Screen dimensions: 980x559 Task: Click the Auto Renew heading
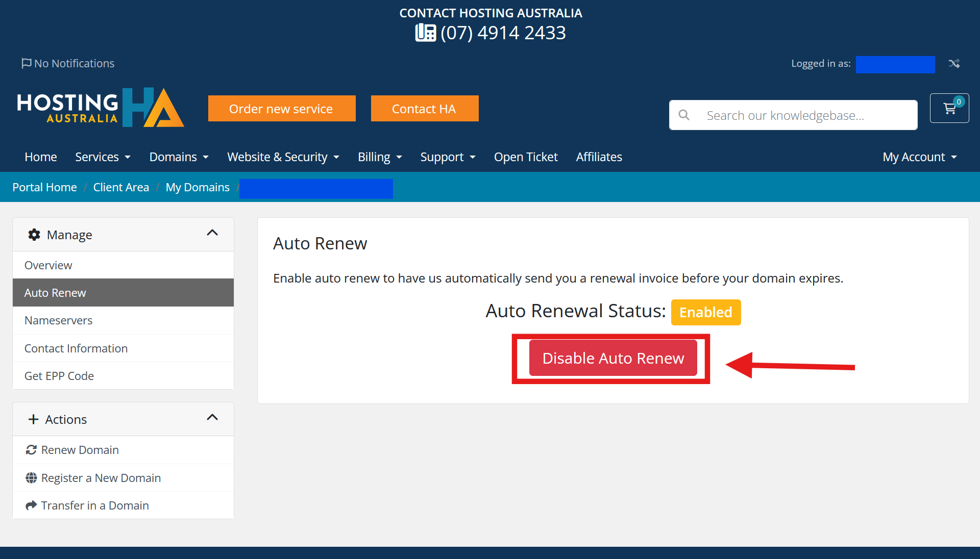click(320, 243)
